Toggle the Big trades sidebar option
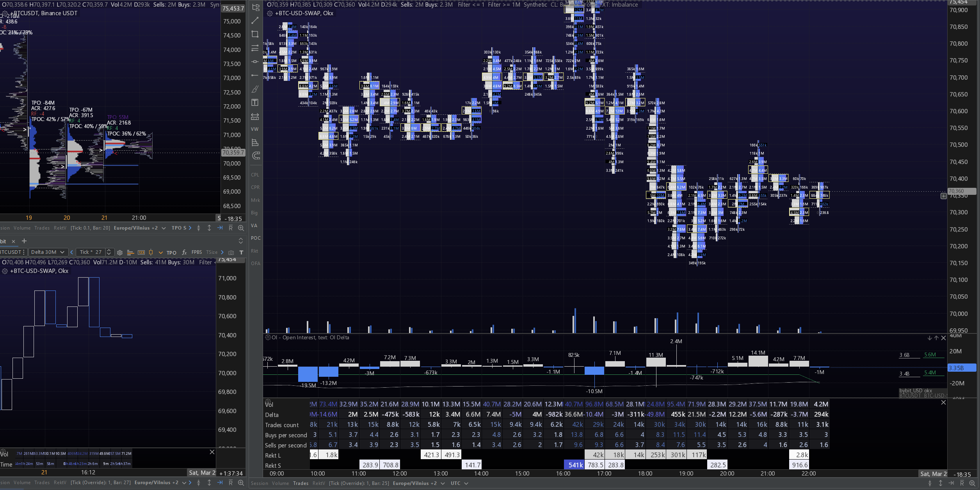The height and width of the screenshot is (490, 980). tap(254, 213)
